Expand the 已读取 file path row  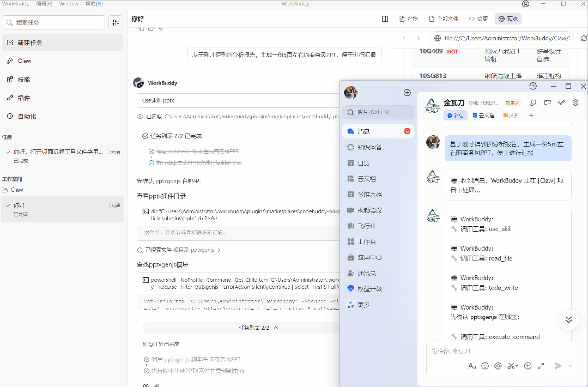(238, 117)
